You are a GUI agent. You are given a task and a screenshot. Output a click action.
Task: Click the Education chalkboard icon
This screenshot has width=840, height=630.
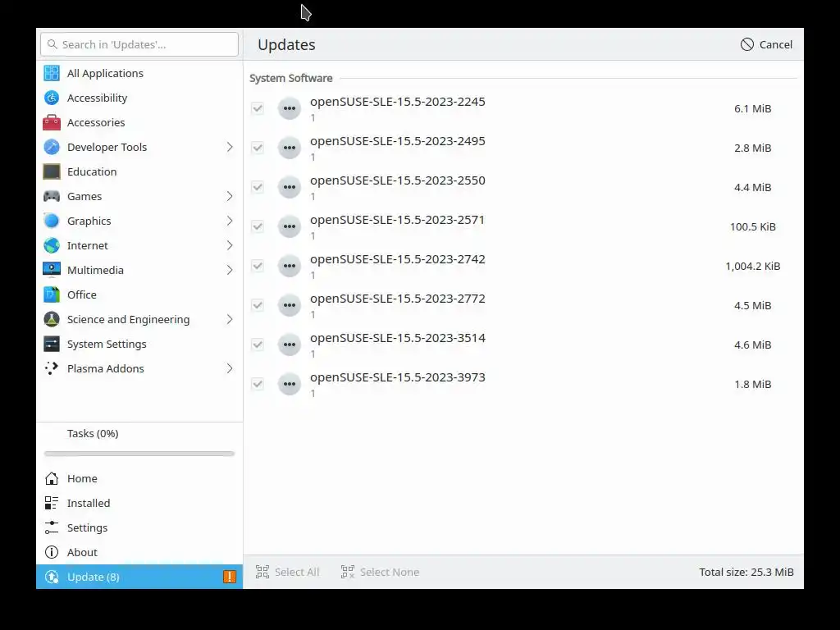pyautogui.click(x=52, y=172)
